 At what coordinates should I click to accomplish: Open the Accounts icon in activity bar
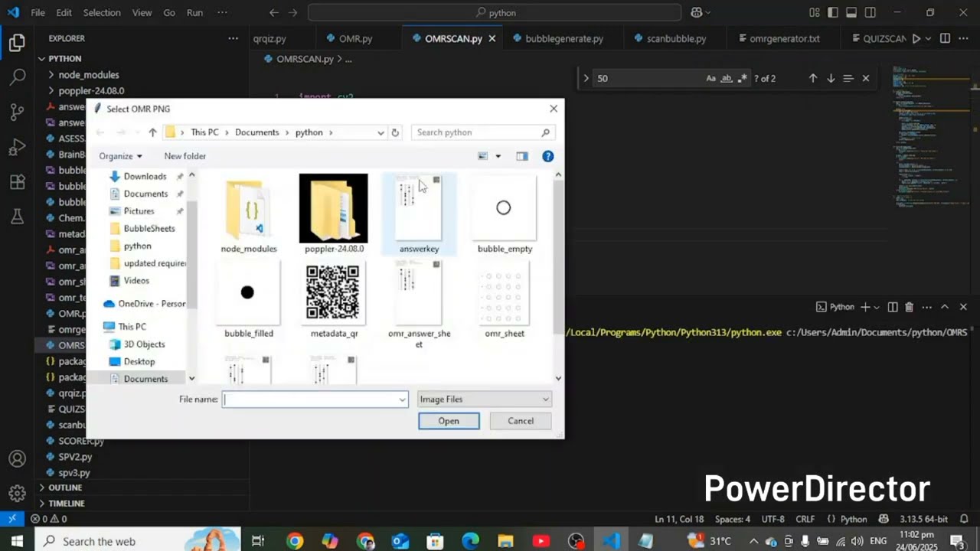(17, 459)
